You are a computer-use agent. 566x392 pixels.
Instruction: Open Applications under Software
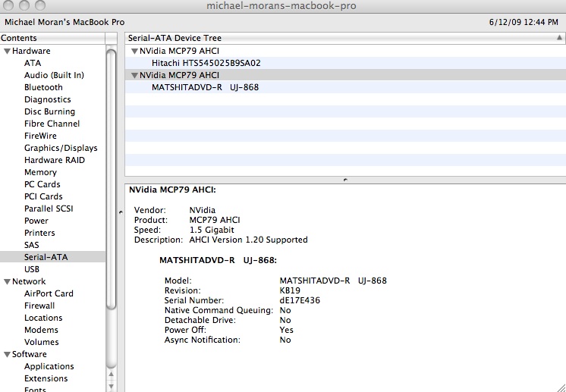[49, 366]
